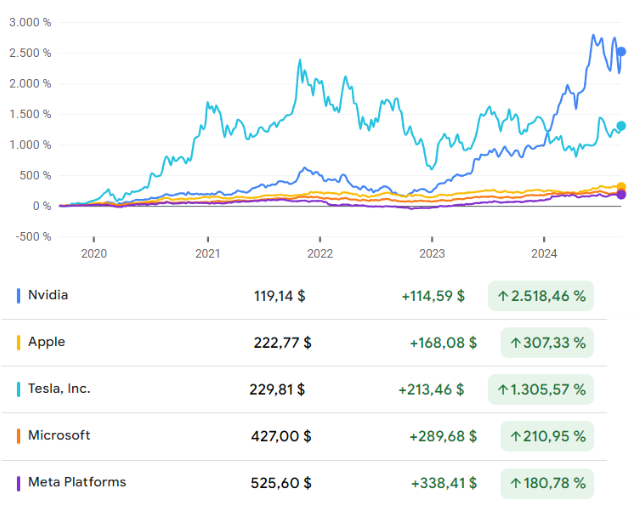639x515 pixels.
Task: Click the up arrow in Microsoft's percent badge
Action: (x=516, y=436)
